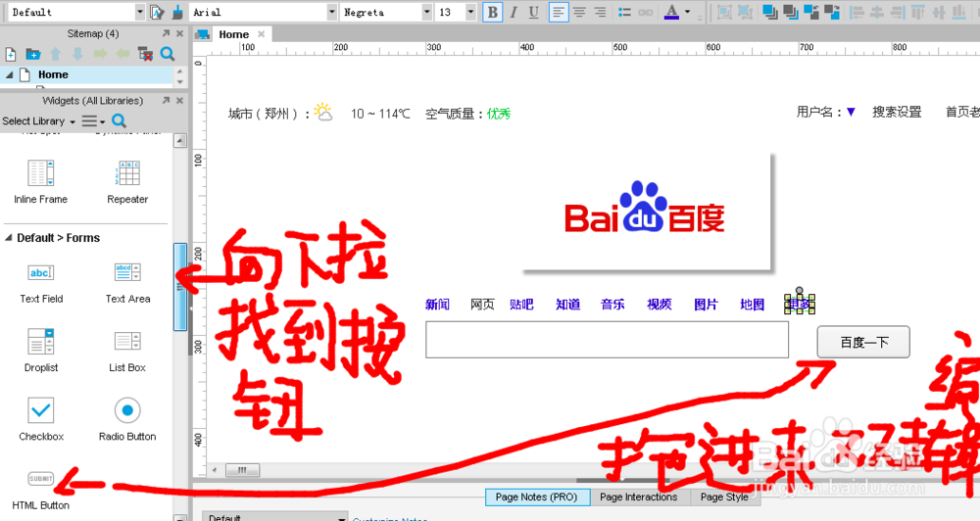The height and width of the screenshot is (521, 980).
Task: Toggle center text alignment
Action: pos(579,12)
